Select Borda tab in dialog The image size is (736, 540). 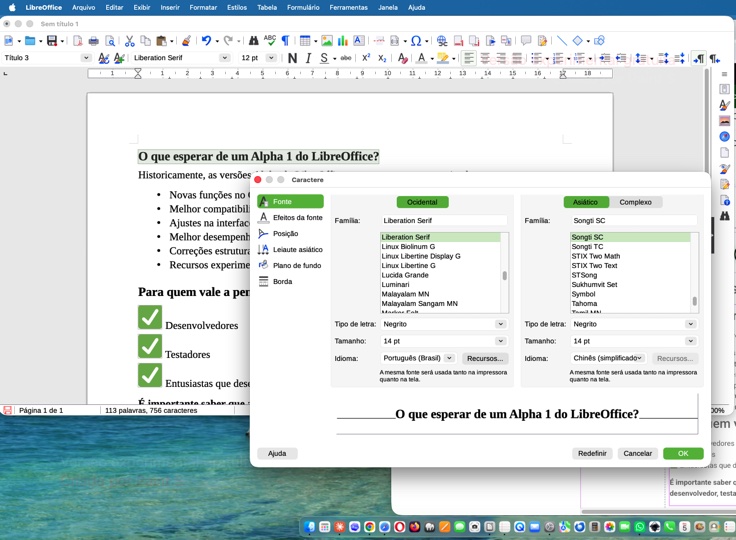click(291, 281)
